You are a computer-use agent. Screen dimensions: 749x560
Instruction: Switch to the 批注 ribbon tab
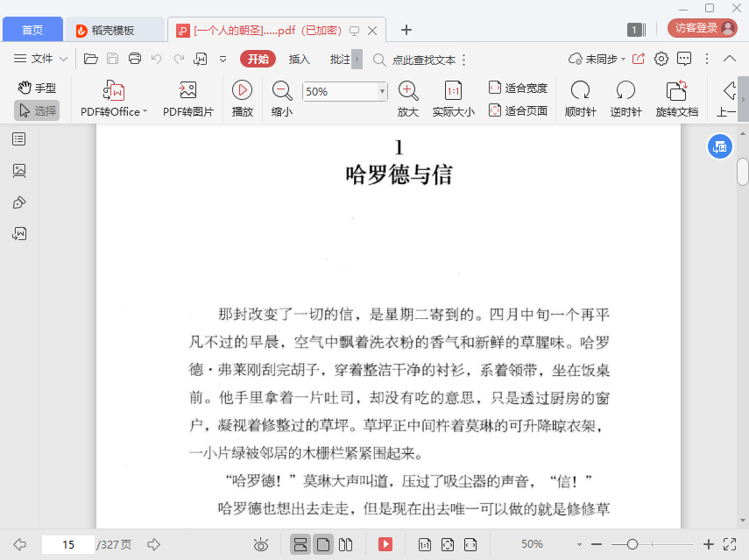(340, 60)
